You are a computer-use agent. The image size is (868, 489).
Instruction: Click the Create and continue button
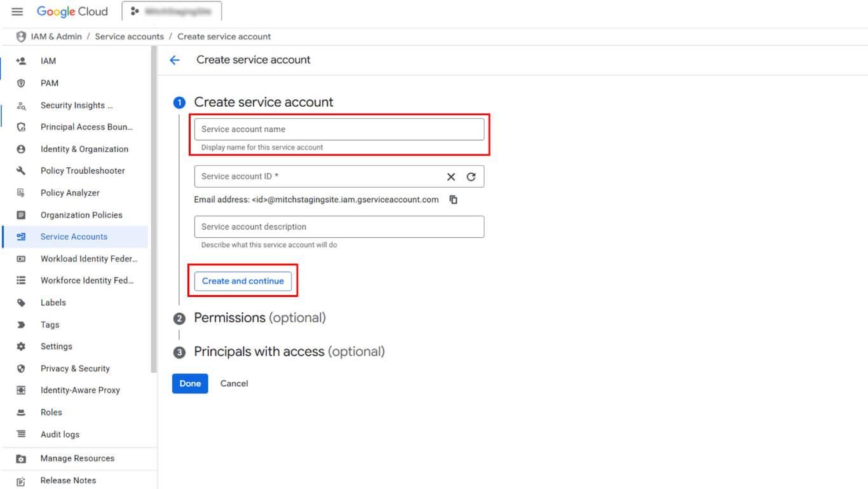pyautogui.click(x=243, y=281)
